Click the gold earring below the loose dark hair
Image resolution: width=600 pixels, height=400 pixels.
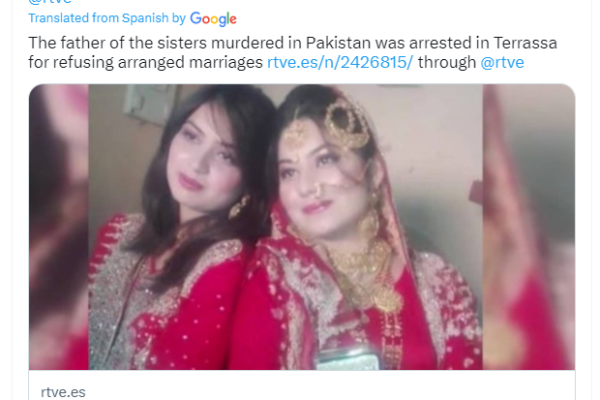point(239,207)
